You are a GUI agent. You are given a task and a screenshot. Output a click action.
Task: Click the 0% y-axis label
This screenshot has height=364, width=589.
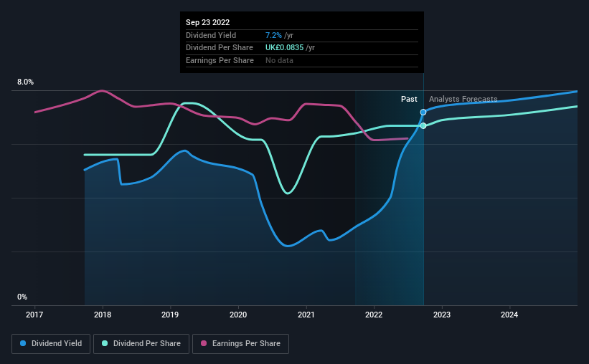(x=22, y=297)
